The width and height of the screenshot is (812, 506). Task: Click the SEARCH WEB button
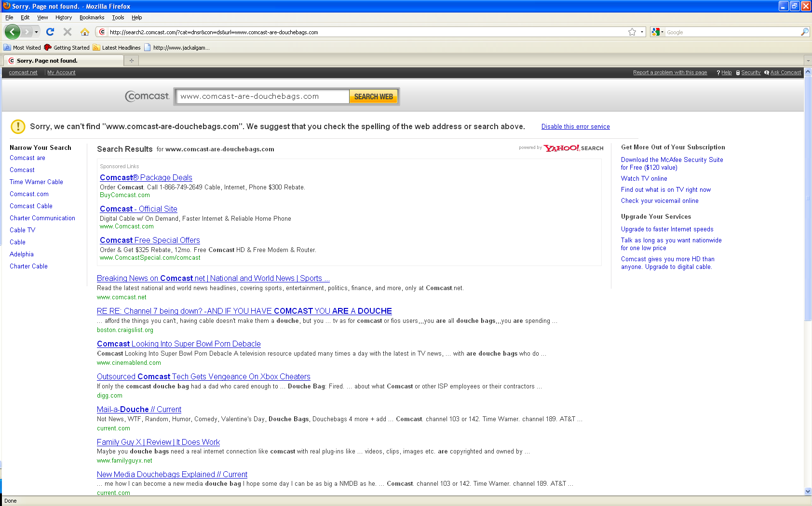pos(374,96)
